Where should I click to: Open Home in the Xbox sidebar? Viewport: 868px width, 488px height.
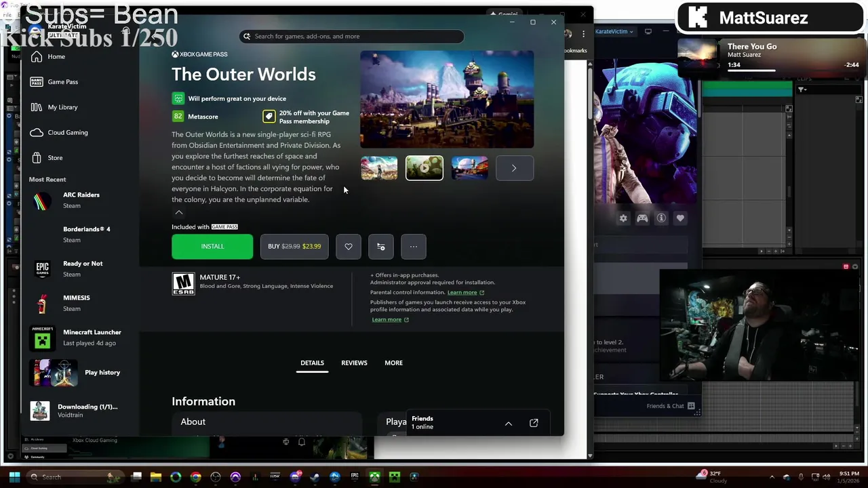tap(47, 56)
